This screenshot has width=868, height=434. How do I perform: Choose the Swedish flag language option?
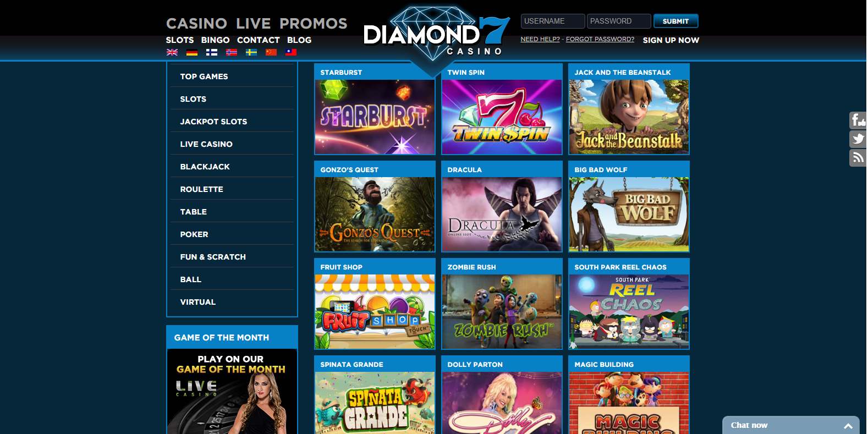point(251,52)
